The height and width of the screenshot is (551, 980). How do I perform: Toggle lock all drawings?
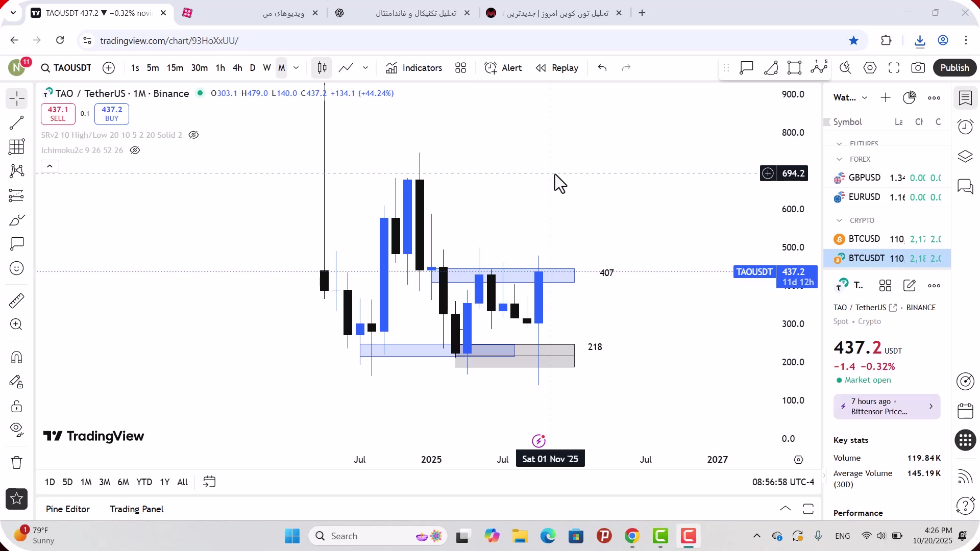coord(16,406)
